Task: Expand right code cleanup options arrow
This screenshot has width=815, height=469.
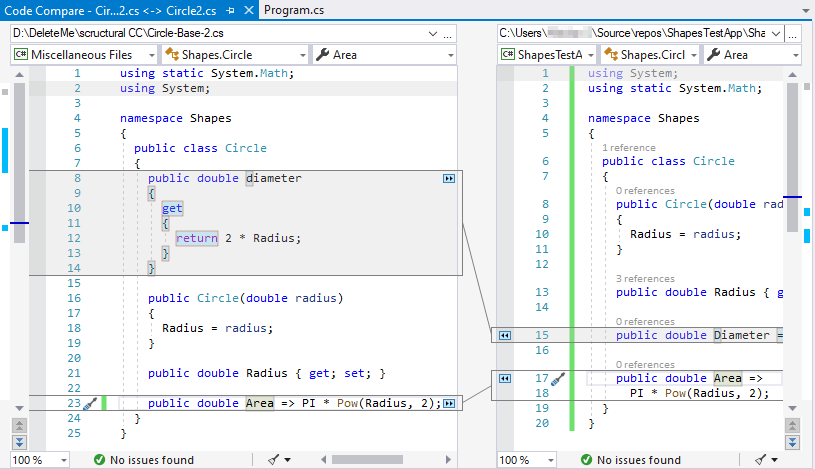Action: pos(774,460)
